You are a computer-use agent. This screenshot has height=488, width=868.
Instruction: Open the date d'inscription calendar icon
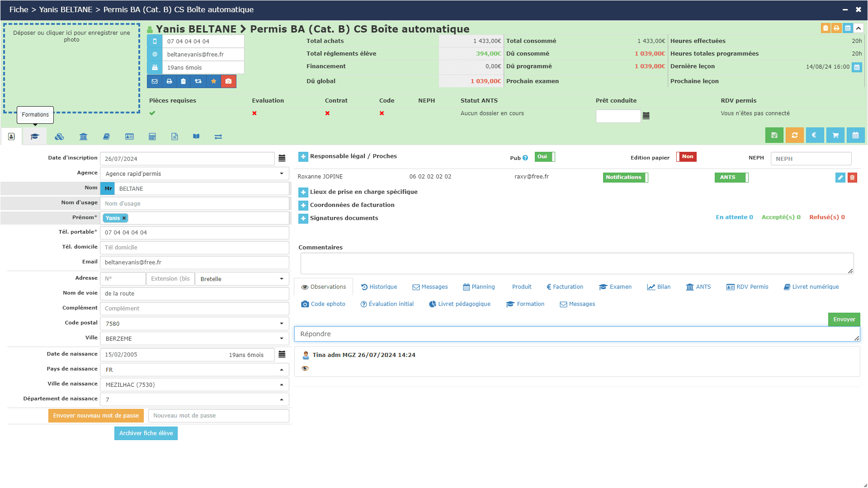[x=282, y=159]
